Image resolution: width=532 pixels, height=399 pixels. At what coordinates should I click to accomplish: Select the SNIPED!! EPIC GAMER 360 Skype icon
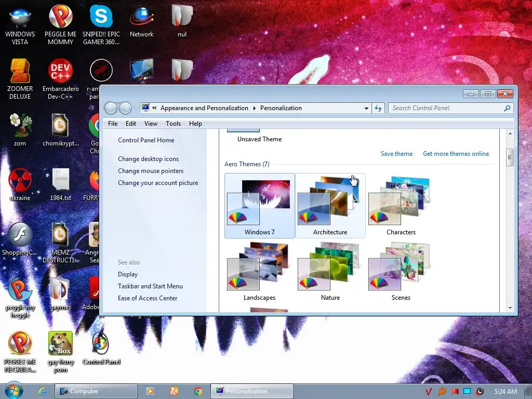pos(101,25)
